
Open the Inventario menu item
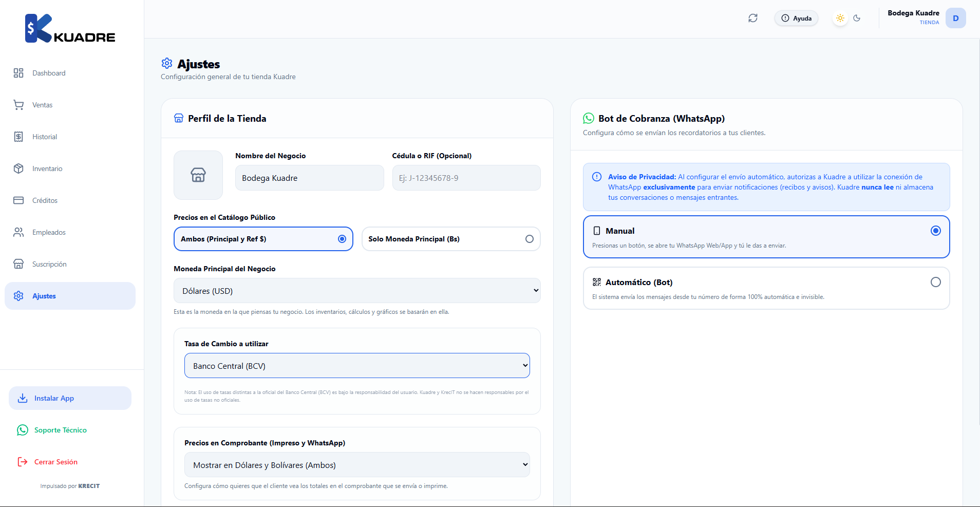click(70, 168)
